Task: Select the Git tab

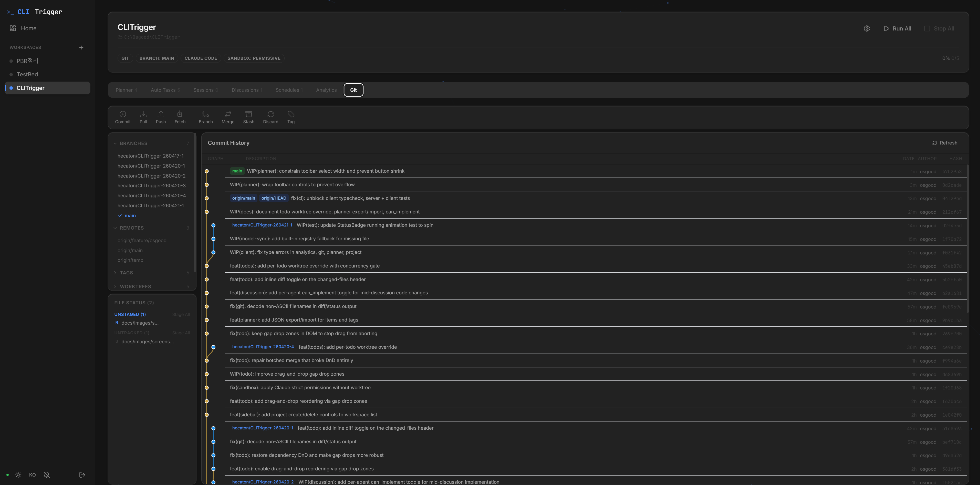Action: click(x=353, y=90)
